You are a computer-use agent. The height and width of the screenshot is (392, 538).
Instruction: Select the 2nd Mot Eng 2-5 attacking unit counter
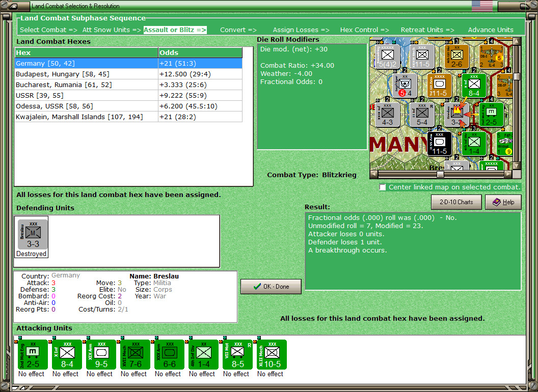pyautogui.click(x=33, y=355)
